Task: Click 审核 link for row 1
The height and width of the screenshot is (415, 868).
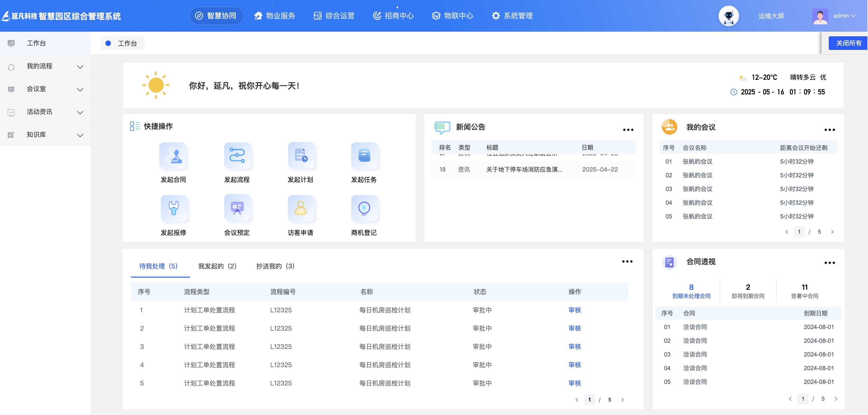Action: 574,310
